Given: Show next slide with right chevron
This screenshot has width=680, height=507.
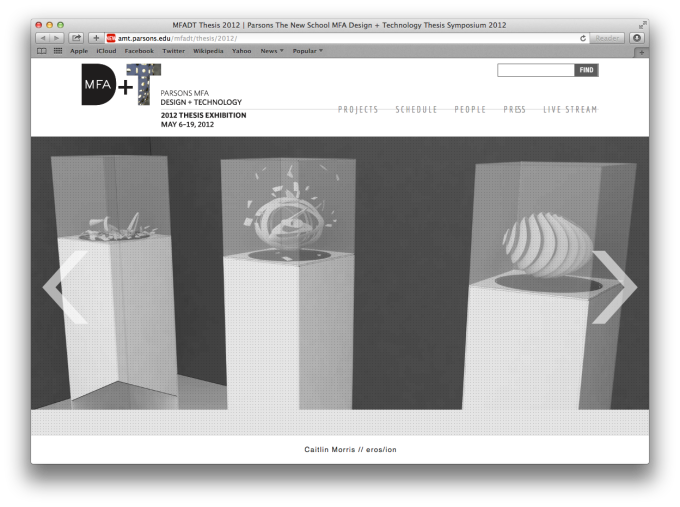Looking at the screenshot, I should [x=615, y=287].
